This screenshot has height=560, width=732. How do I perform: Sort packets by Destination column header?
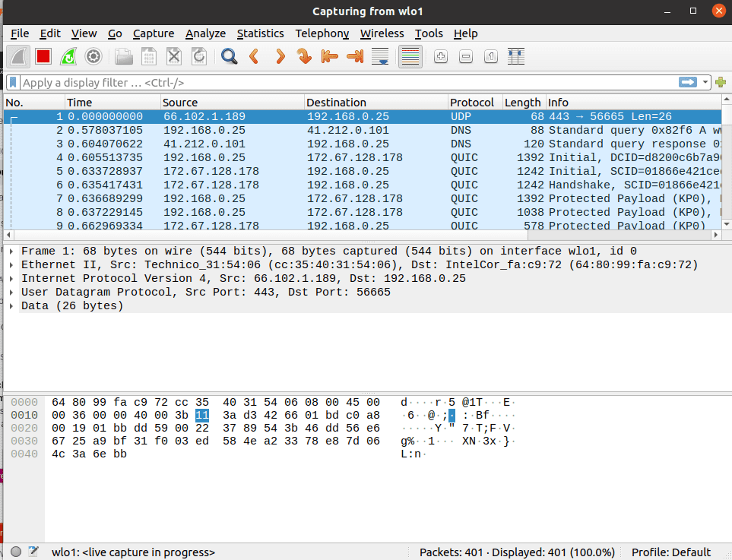376,103
